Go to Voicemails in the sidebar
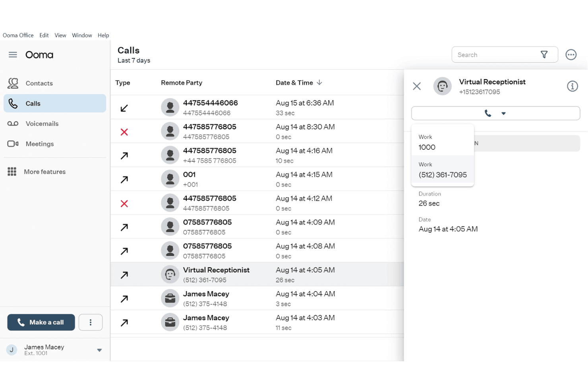Screen dimensions: 588x392 pyautogui.click(x=55, y=124)
